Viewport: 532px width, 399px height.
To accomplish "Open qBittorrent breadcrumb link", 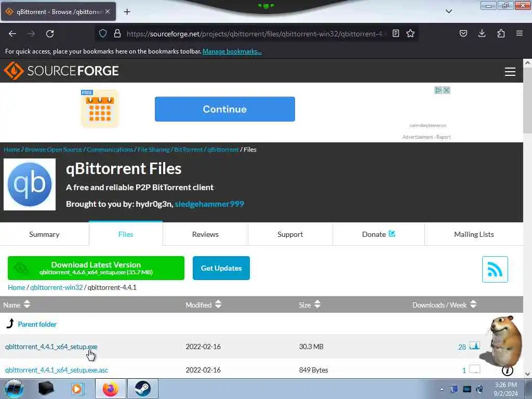I will [223, 150].
